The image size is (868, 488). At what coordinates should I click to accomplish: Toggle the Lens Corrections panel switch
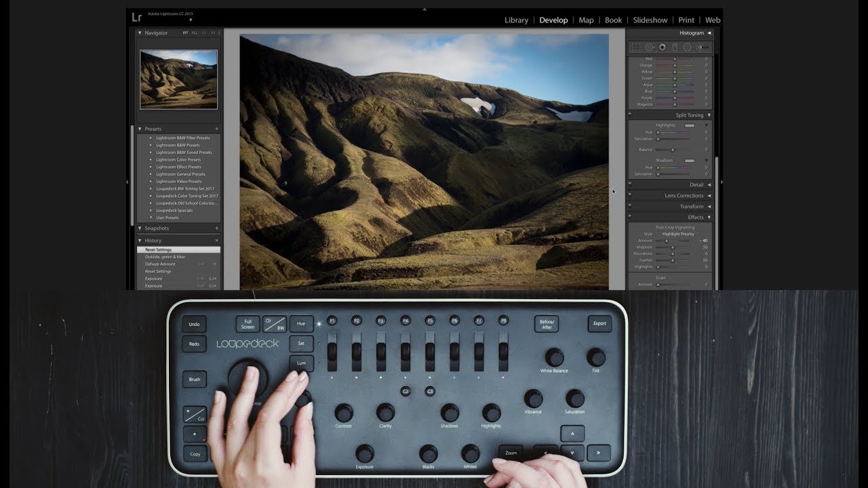tap(630, 195)
